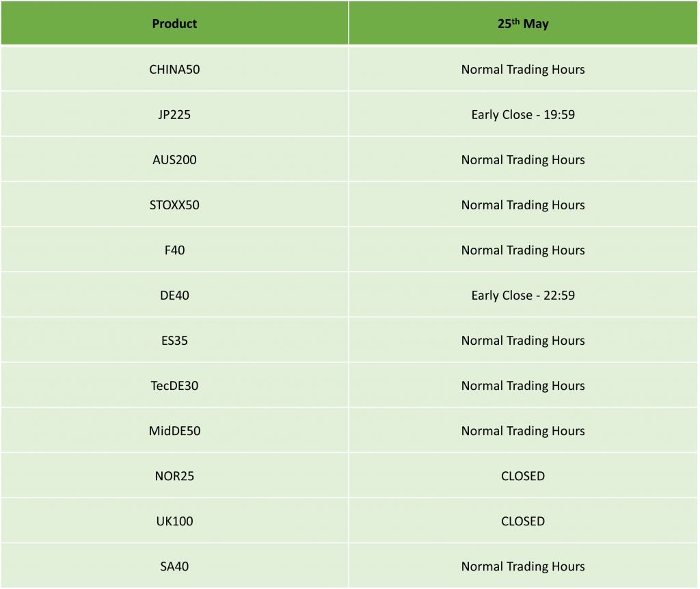Image resolution: width=700 pixels, height=589 pixels.
Task: Select the STOXX50 row label
Action: pos(174,205)
